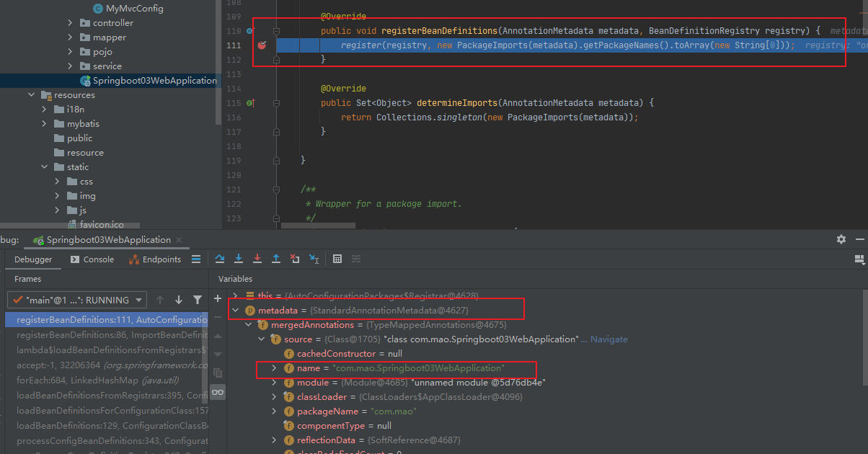
Task: Click the red Force Step Into icon
Action: [x=257, y=259]
